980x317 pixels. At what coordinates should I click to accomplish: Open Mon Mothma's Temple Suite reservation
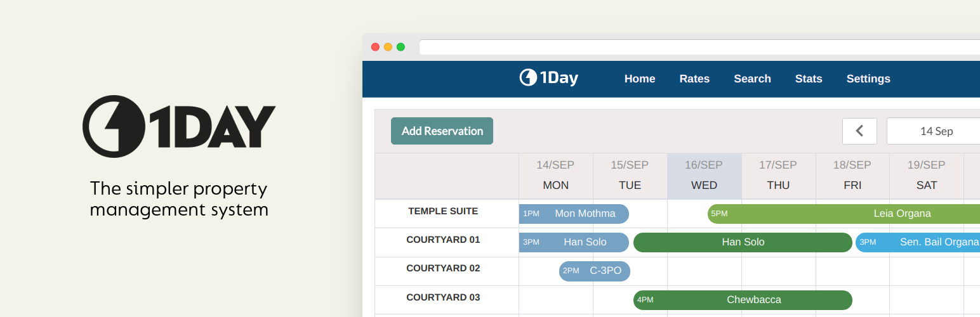click(x=574, y=214)
